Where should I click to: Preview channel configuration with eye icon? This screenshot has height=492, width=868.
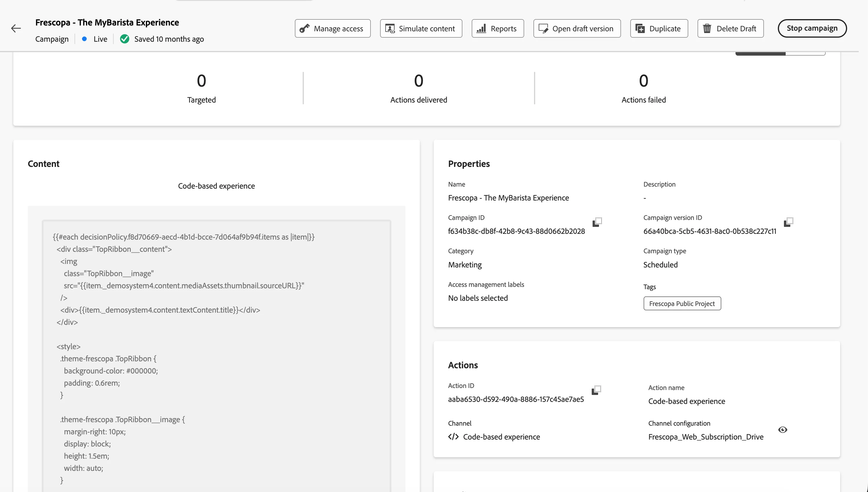pos(783,430)
